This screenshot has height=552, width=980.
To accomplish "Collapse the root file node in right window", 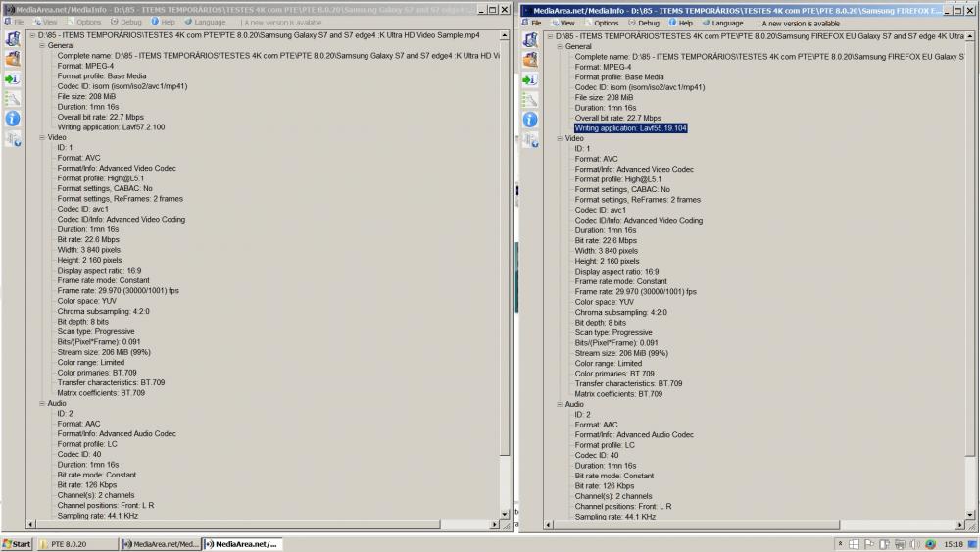I will pyautogui.click(x=550, y=36).
